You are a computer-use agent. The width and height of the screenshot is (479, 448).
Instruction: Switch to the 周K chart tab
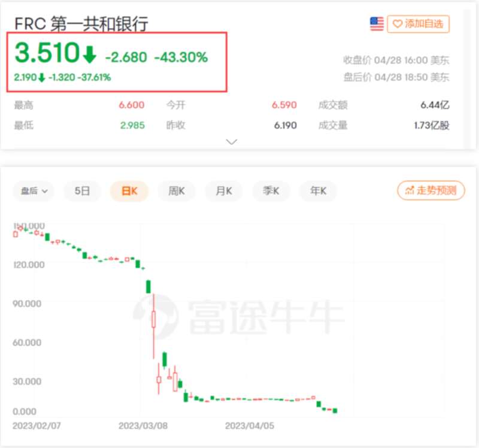tap(177, 191)
